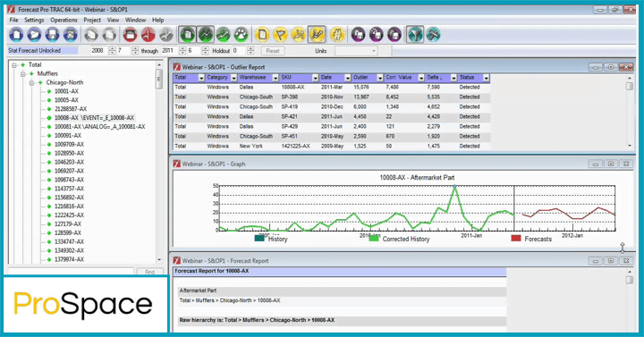Click the yellow document icon

coord(262,35)
